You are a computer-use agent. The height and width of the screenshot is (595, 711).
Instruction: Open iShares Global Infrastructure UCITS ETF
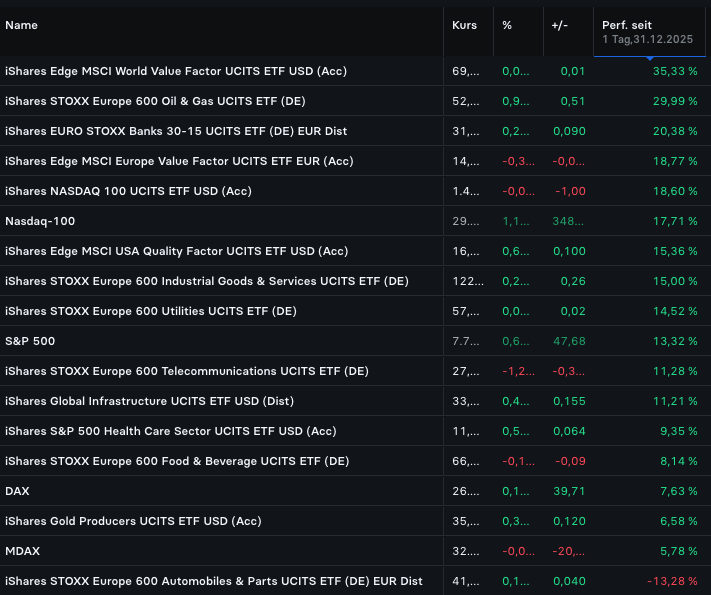pyautogui.click(x=150, y=401)
